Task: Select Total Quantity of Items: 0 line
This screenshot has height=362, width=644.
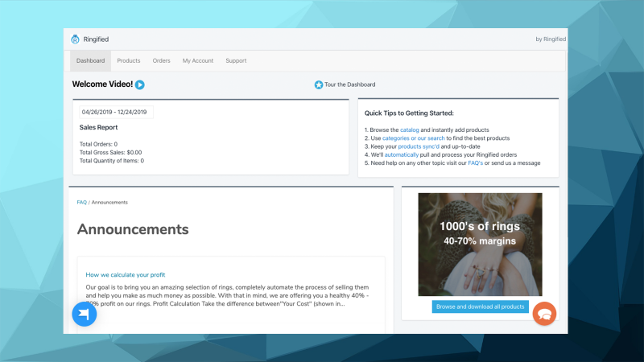Action: point(112,161)
